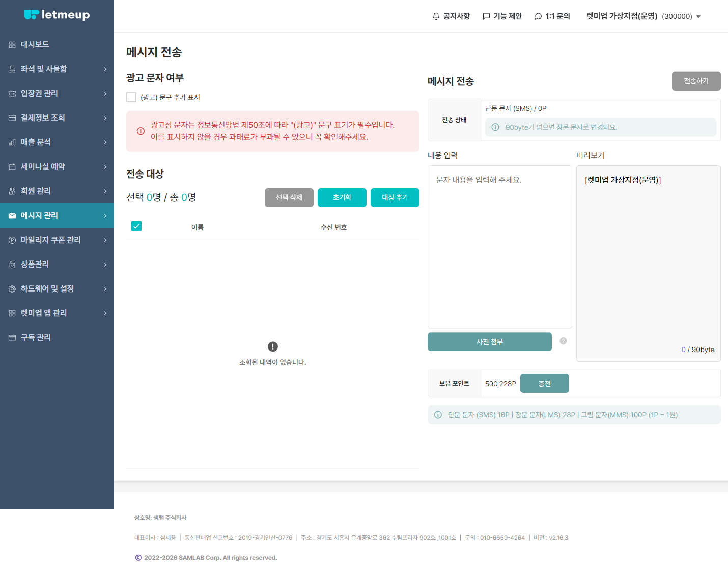
Task: Go to 매출 분석 in the sidebar
Action: tap(57, 142)
